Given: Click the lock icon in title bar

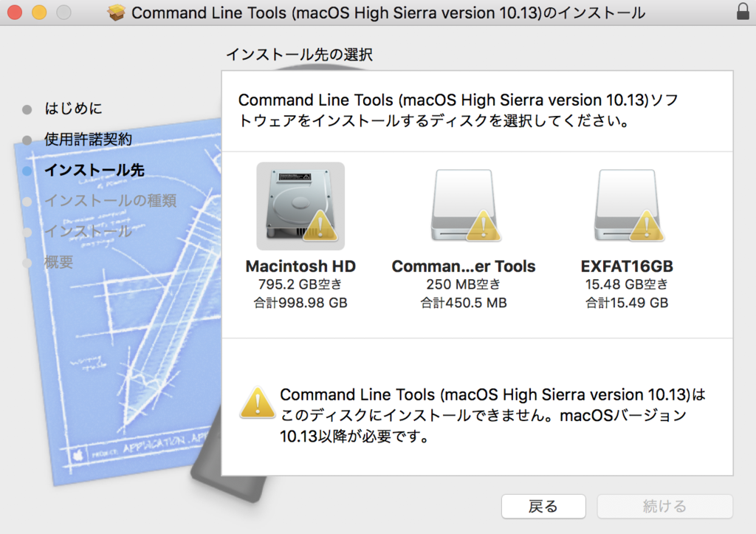Looking at the screenshot, I should (x=743, y=11).
